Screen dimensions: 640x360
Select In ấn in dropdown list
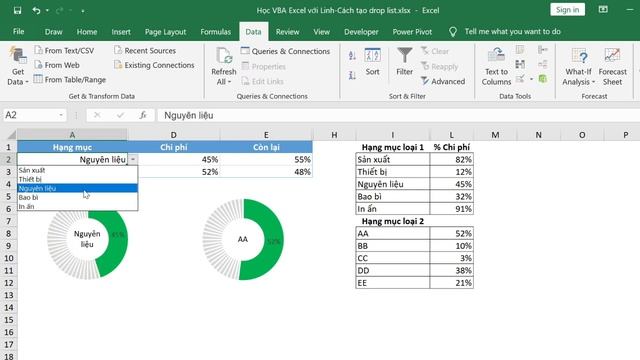[x=77, y=206]
